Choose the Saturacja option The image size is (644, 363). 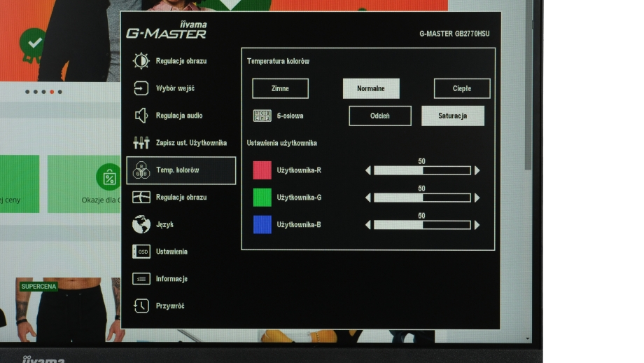coord(453,116)
